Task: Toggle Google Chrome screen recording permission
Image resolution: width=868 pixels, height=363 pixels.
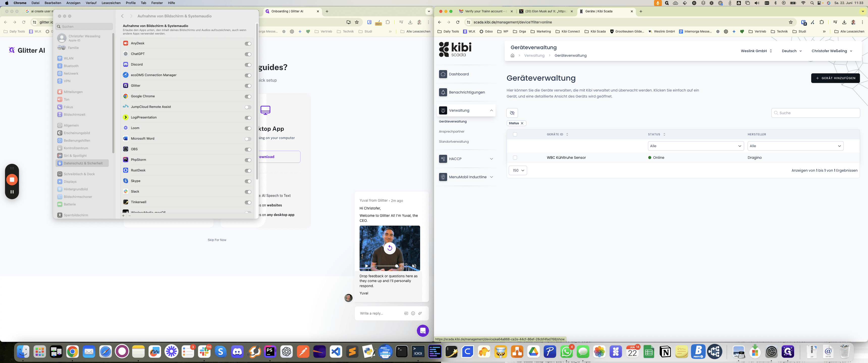Action: click(x=248, y=97)
